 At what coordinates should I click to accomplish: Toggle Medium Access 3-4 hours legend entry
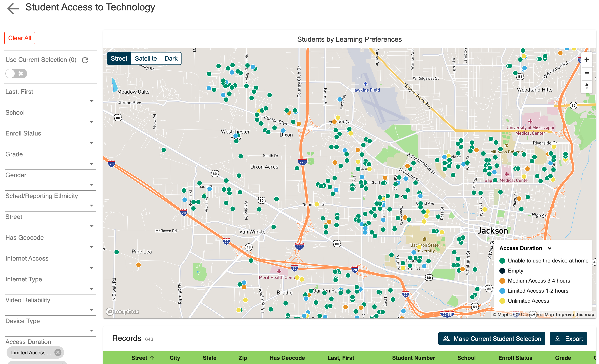pos(539,281)
